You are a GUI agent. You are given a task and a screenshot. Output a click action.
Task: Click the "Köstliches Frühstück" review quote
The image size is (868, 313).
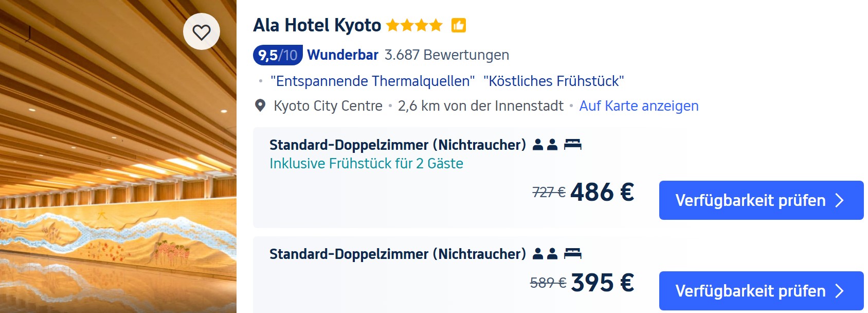[x=553, y=81]
